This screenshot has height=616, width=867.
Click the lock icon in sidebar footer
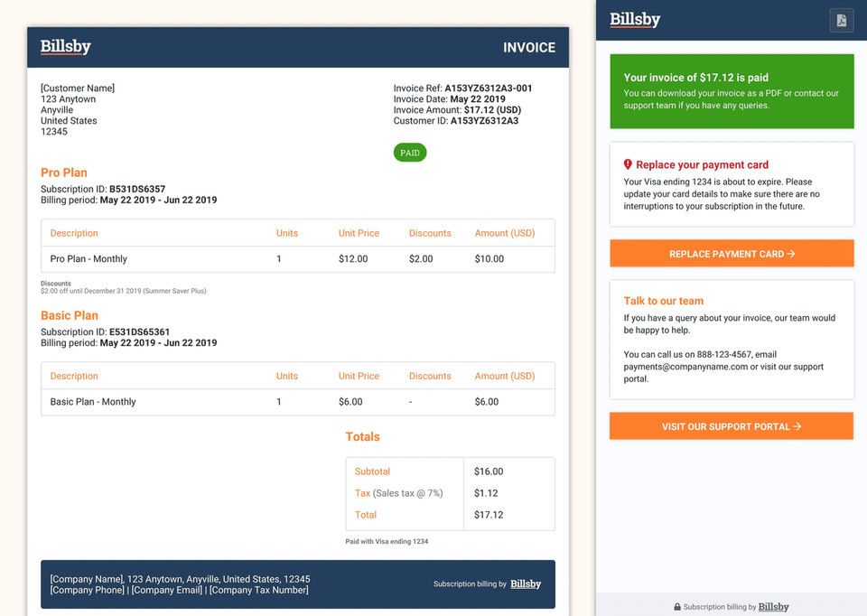677,607
